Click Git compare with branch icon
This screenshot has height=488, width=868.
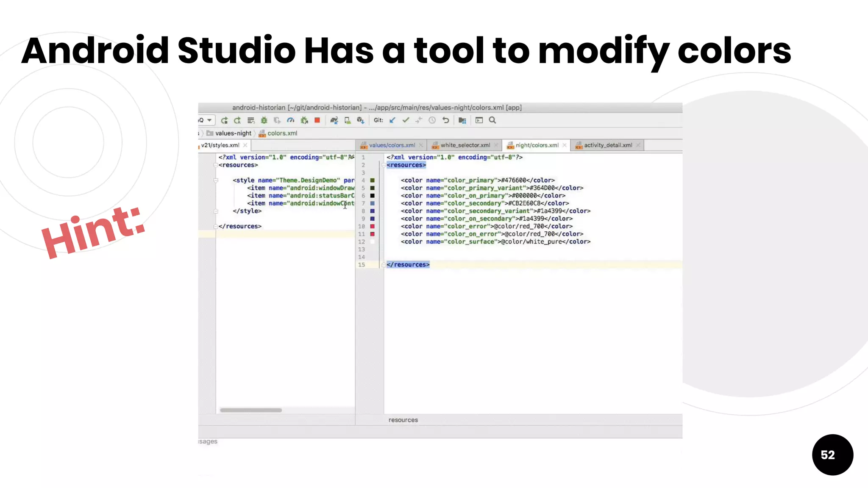[x=419, y=120]
